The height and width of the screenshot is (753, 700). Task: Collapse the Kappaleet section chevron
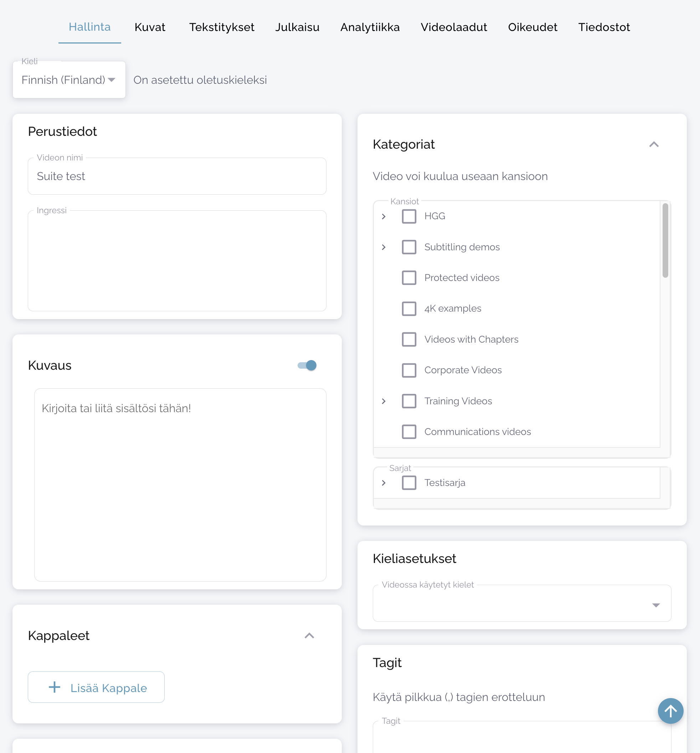pos(309,636)
